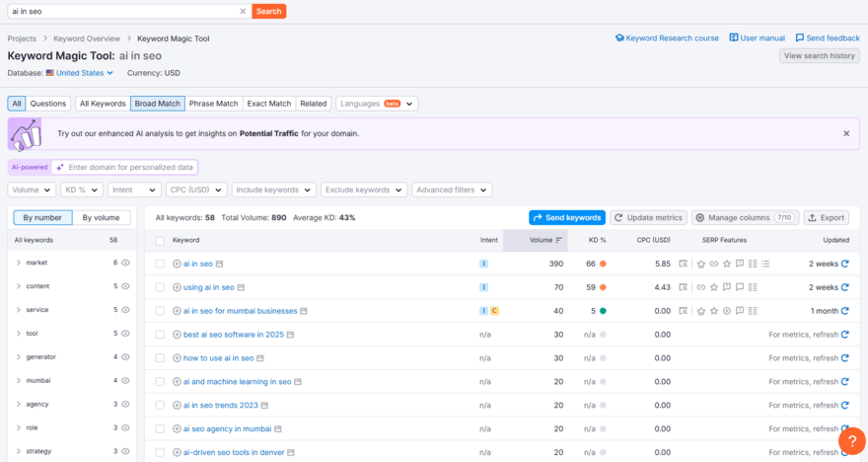
Task: Toggle eye icon for 'service' group
Action: (x=125, y=310)
